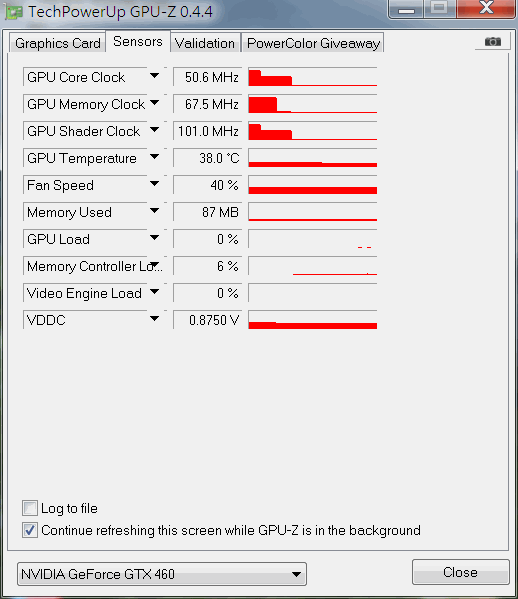The width and height of the screenshot is (518, 599).
Task: Open the GPU Core Clock sensor dropdown
Action: 154,76
